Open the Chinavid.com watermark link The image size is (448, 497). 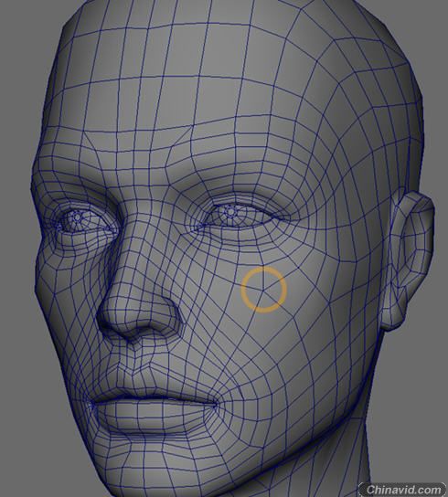pos(403,490)
